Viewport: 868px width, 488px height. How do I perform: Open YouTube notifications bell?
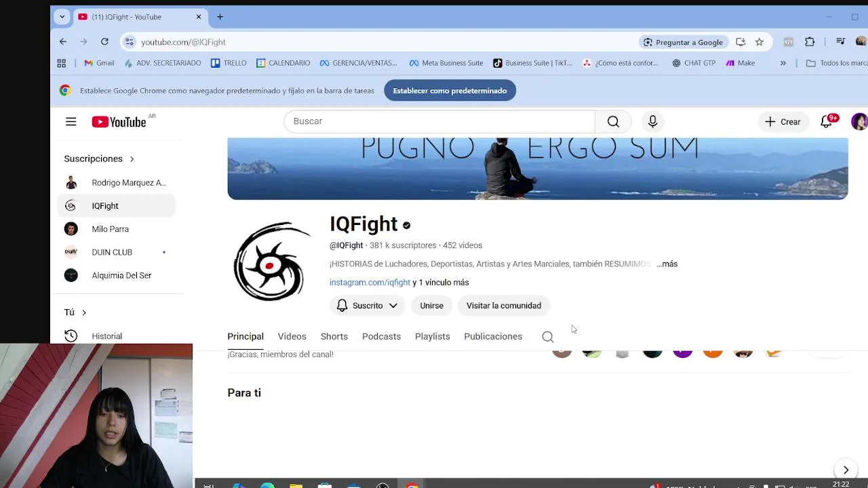point(826,122)
